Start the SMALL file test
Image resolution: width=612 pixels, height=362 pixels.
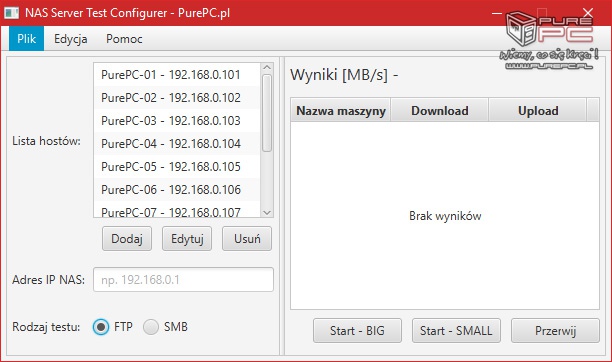tap(456, 331)
